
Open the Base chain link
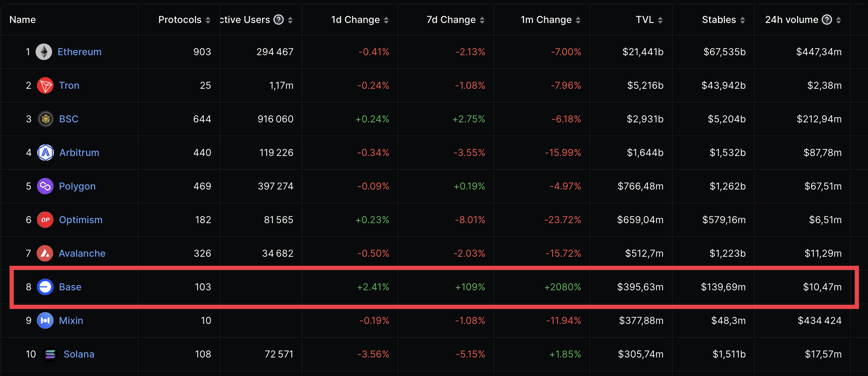point(70,287)
